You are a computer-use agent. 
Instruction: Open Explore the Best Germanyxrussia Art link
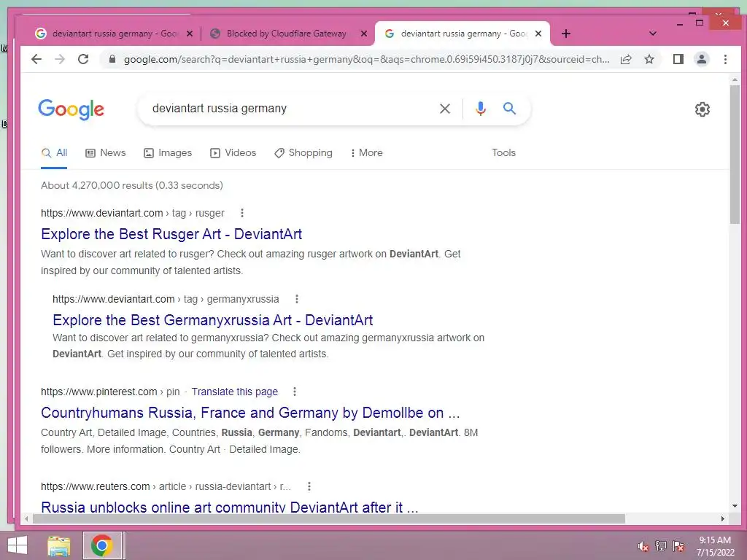(212, 320)
